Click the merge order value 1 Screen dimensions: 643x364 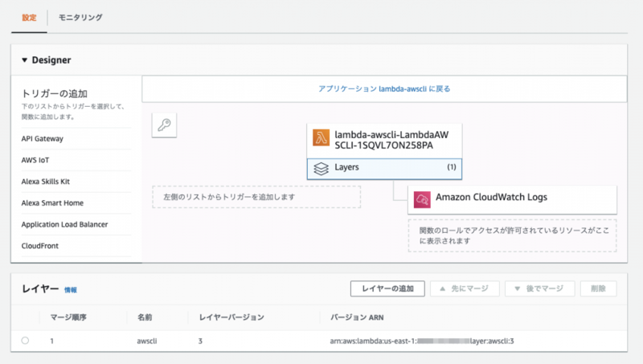point(52,341)
